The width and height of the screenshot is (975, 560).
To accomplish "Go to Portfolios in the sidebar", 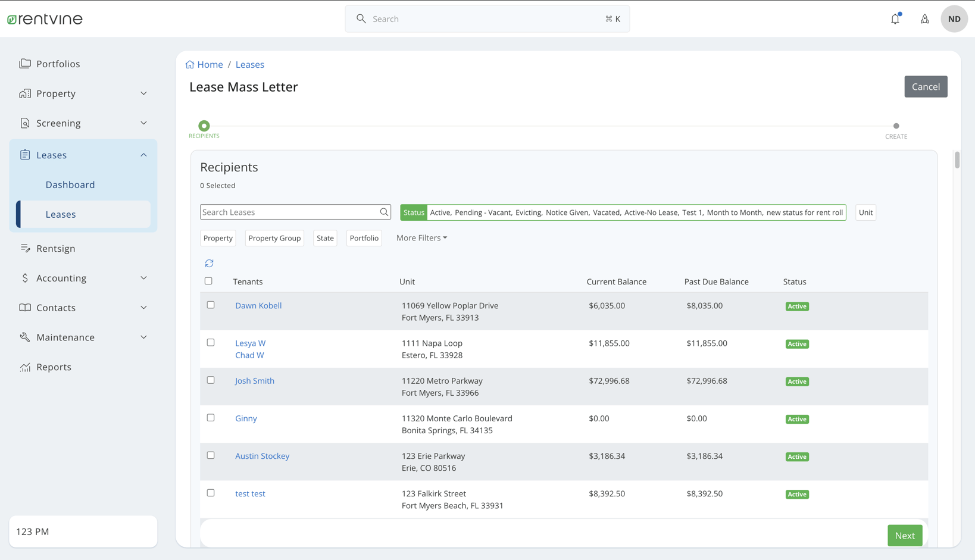I will click(x=58, y=64).
